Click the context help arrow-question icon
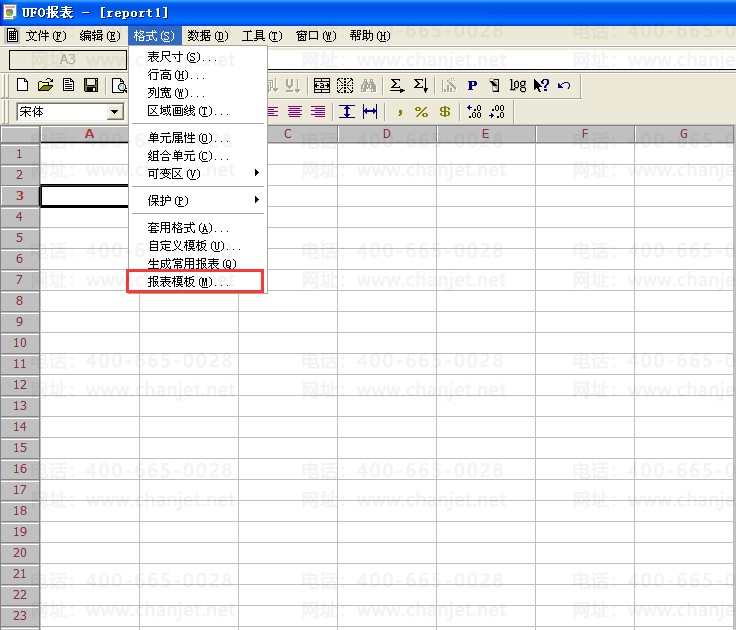 [541, 85]
